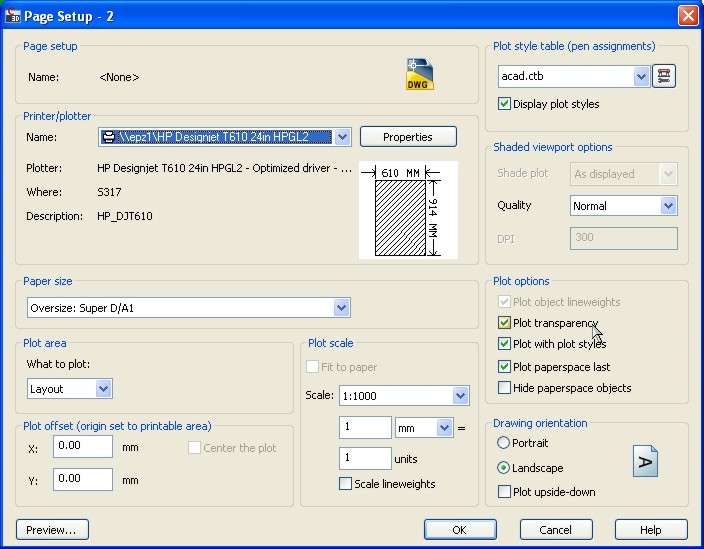Click the paper size preview thumbnail

point(407,210)
